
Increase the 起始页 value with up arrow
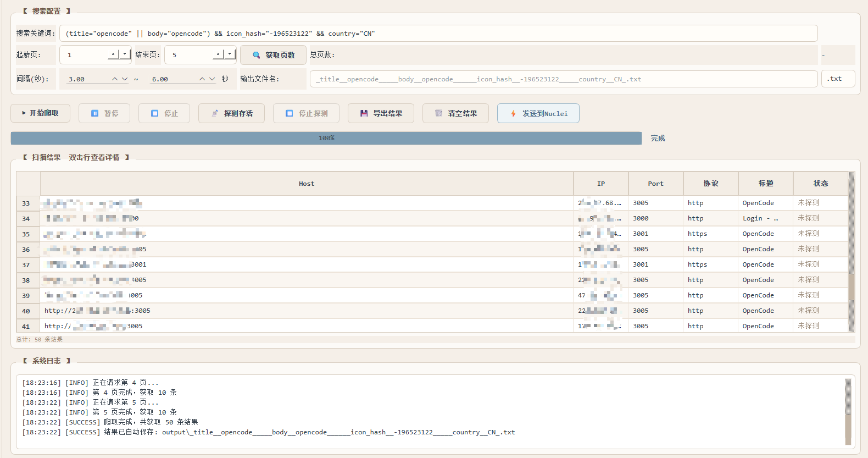coord(113,54)
